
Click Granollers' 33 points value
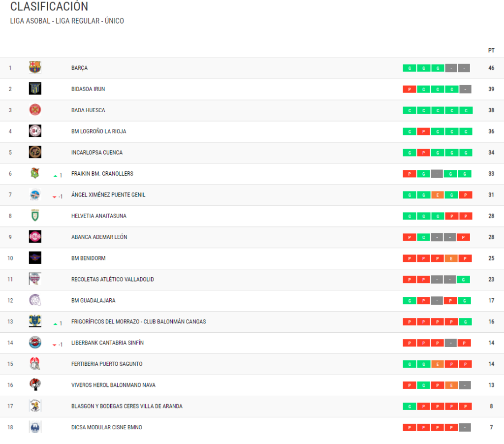[x=491, y=174]
